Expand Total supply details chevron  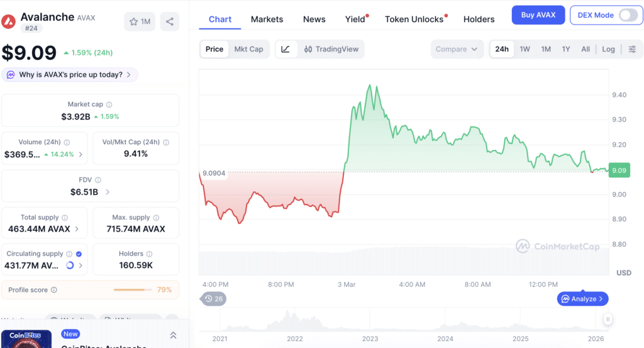(x=77, y=229)
